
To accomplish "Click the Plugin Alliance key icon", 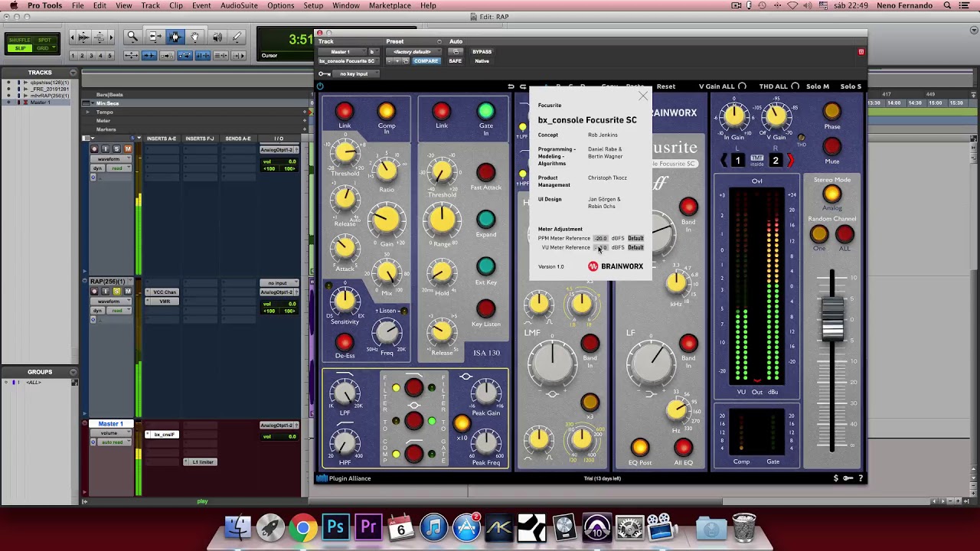I will coord(848,478).
